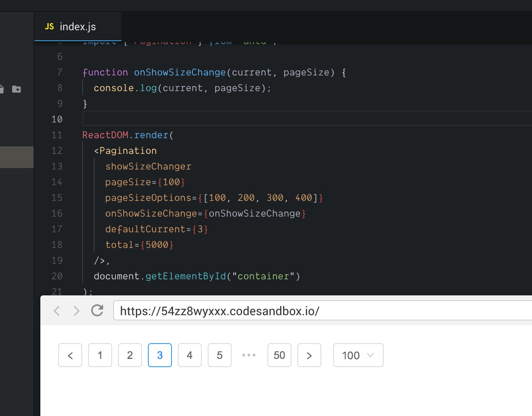532x416 pixels.
Task: Select page 2 in the pagination
Action: (x=130, y=355)
